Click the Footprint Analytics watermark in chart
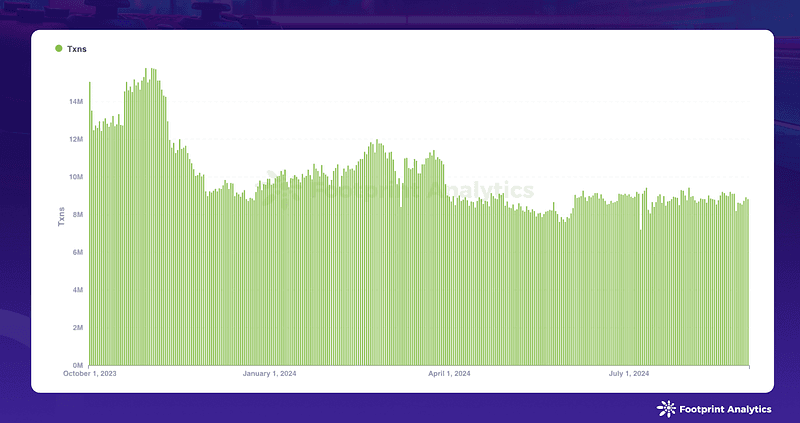Viewport: 800px width, 423px height. [x=398, y=190]
